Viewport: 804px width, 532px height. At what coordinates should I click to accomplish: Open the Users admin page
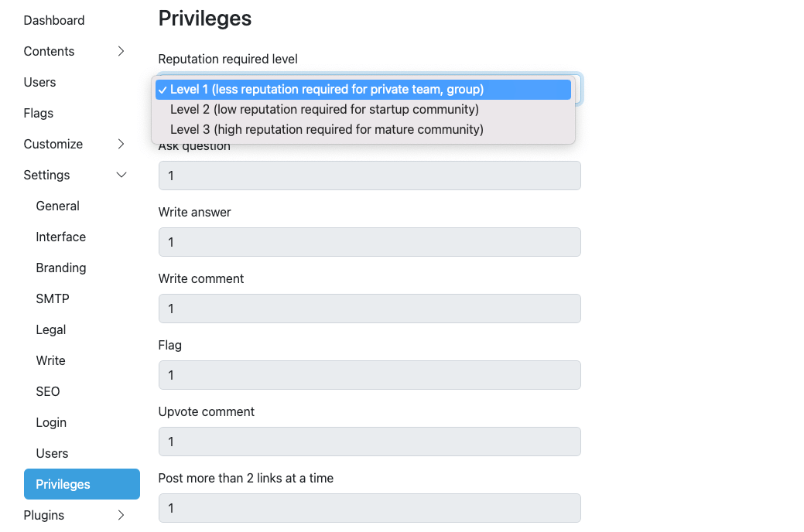(x=39, y=82)
